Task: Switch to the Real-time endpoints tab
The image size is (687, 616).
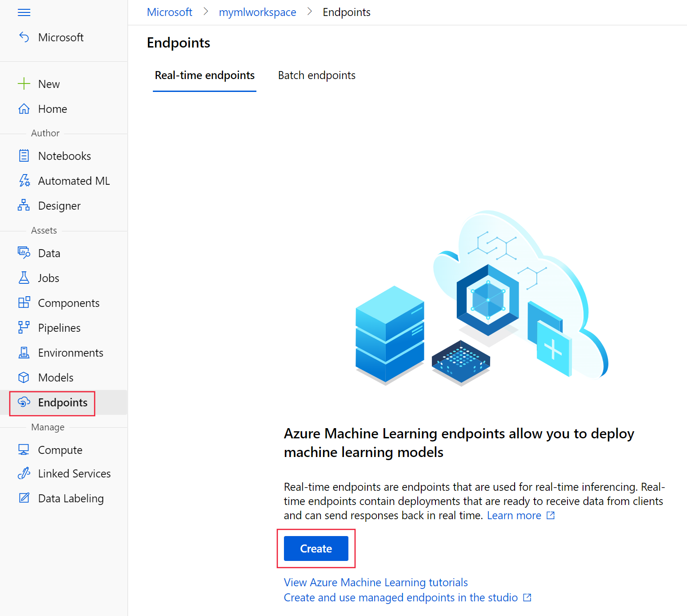Action: click(x=205, y=76)
